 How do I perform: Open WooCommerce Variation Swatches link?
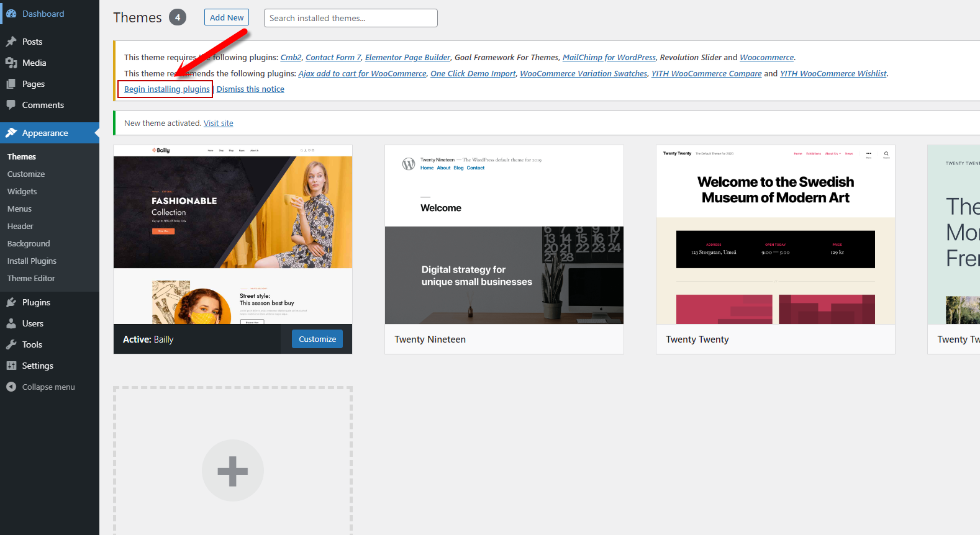pyautogui.click(x=583, y=73)
